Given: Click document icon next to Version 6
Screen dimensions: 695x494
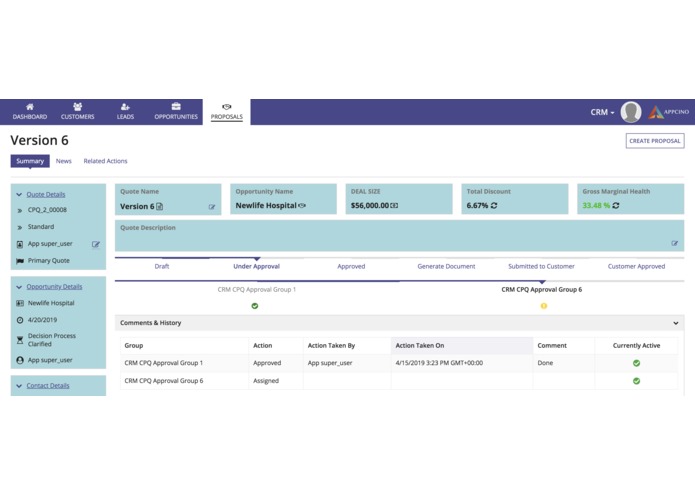Looking at the screenshot, I should point(160,206).
